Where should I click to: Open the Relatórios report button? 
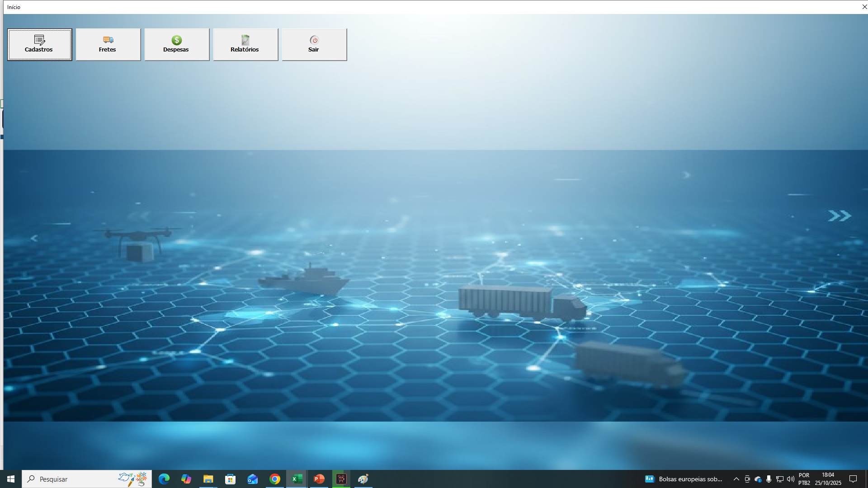click(245, 44)
